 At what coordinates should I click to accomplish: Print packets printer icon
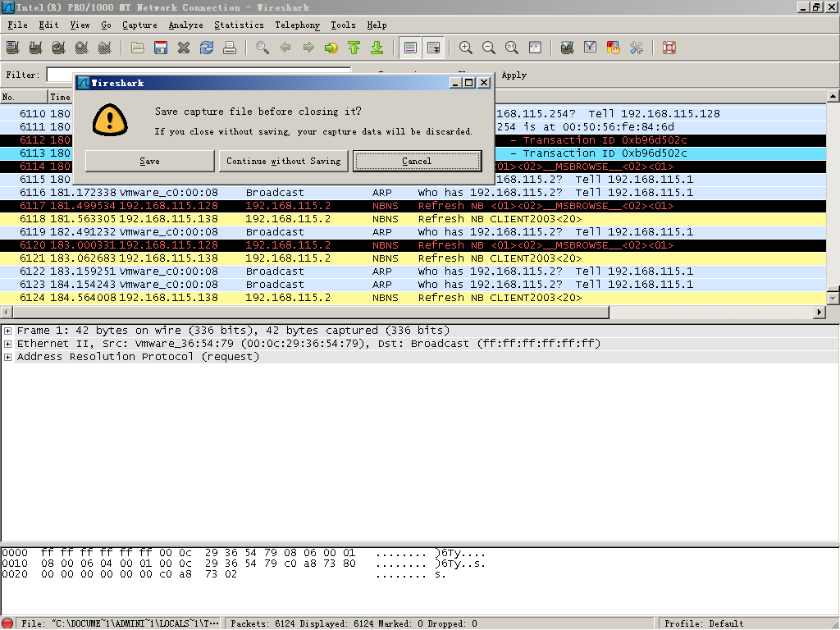click(x=230, y=48)
